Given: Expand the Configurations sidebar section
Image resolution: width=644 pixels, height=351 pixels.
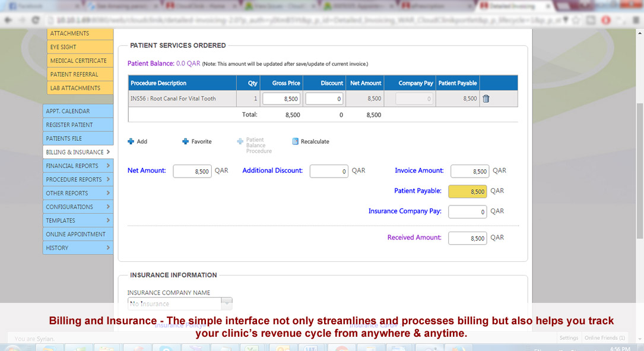Looking at the screenshot, I should click(x=78, y=207).
